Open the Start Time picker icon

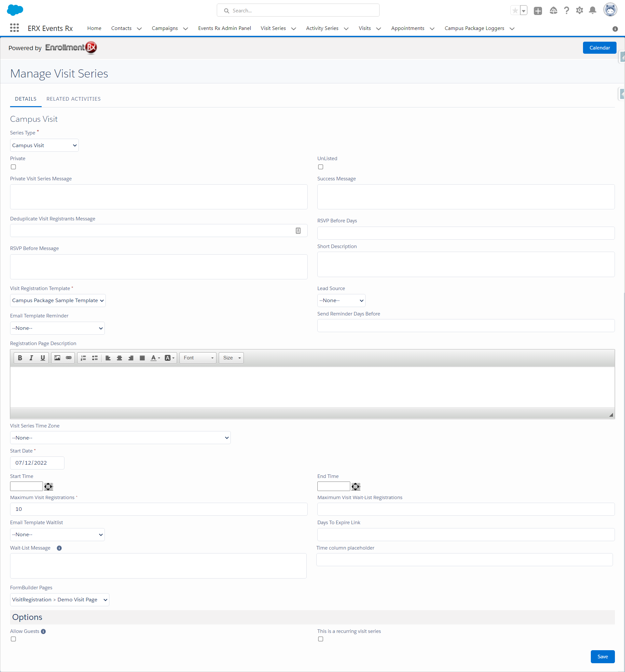click(x=49, y=486)
